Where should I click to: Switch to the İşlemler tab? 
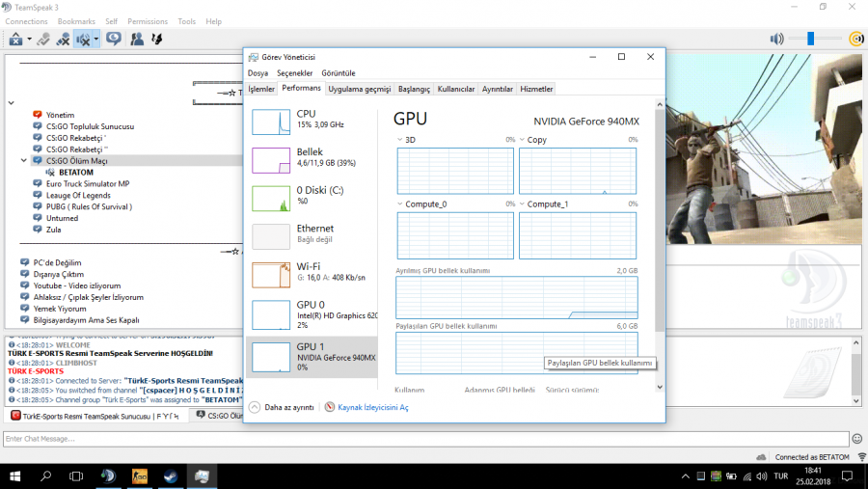[261, 89]
